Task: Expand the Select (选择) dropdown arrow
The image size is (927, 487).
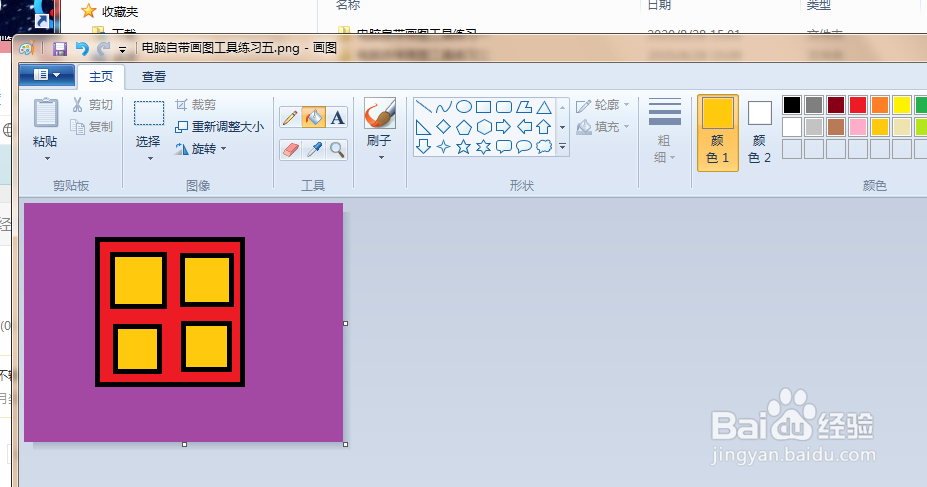Action: pos(150,158)
